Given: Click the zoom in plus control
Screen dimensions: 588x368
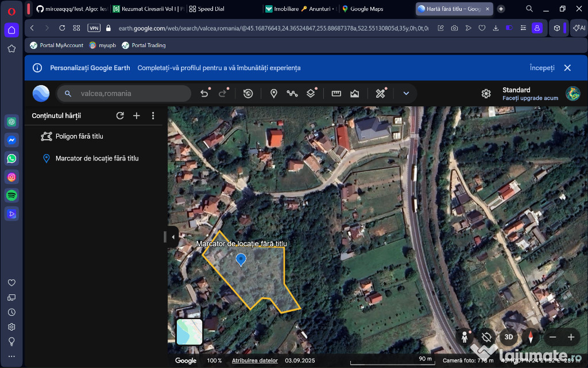Looking at the screenshot, I should tap(571, 338).
